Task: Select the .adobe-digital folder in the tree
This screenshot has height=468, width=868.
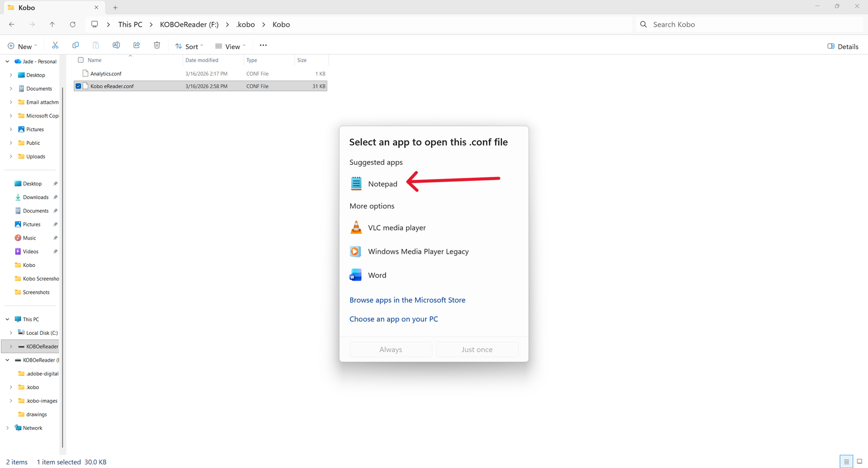Action: (x=42, y=374)
